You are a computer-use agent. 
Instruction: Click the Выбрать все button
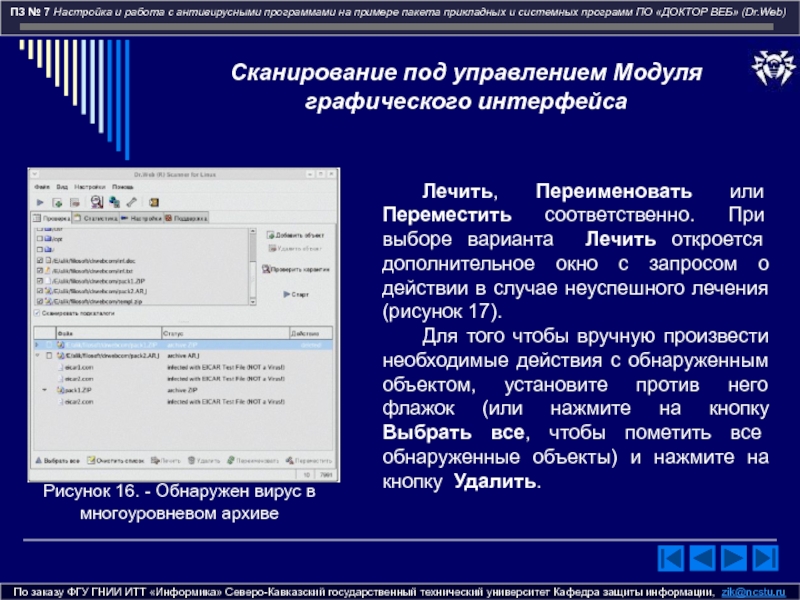point(57,461)
